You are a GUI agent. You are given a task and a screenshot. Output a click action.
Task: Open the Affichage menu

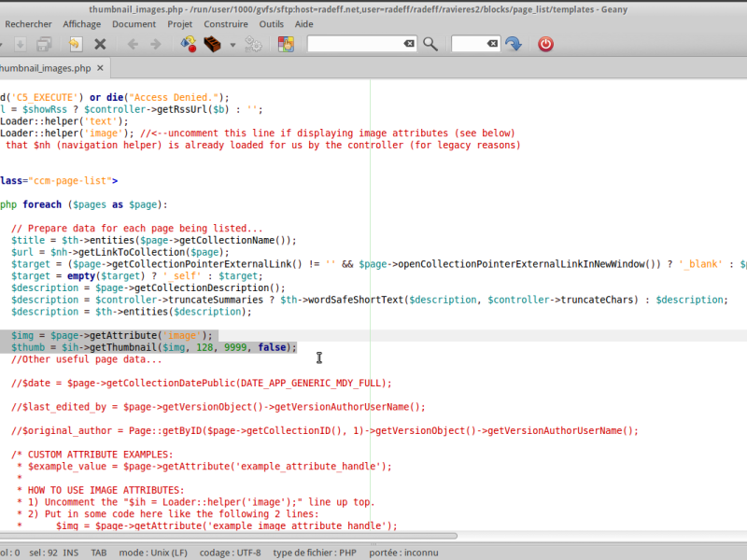coord(82,24)
